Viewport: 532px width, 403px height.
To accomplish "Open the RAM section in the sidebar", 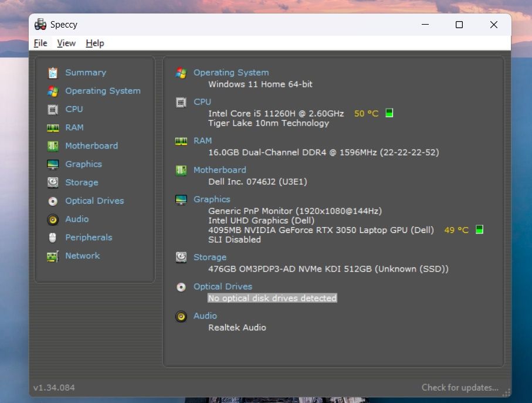I will pyautogui.click(x=74, y=127).
